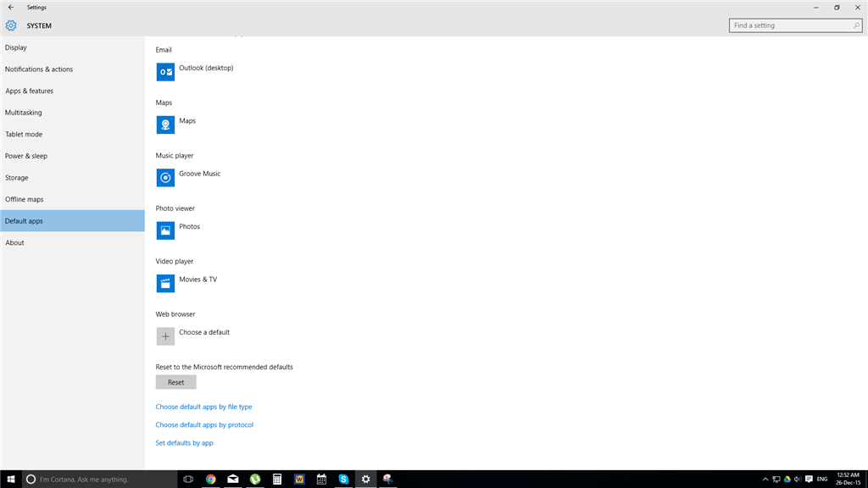Click the Cortana Ask me anything box
The width and height of the screenshot is (868, 488).
(x=100, y=480)
